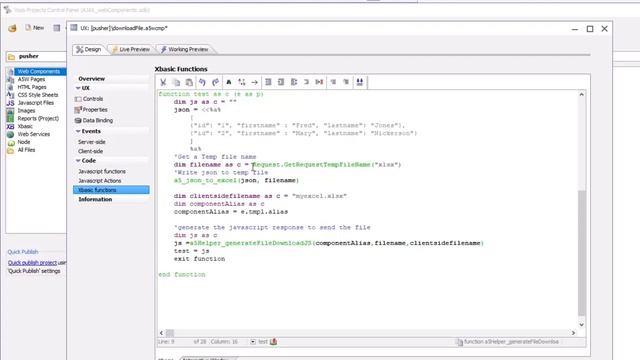Screen dimensions: 640x360
Task: Select Server-side events
Action: tap(91, 142)
